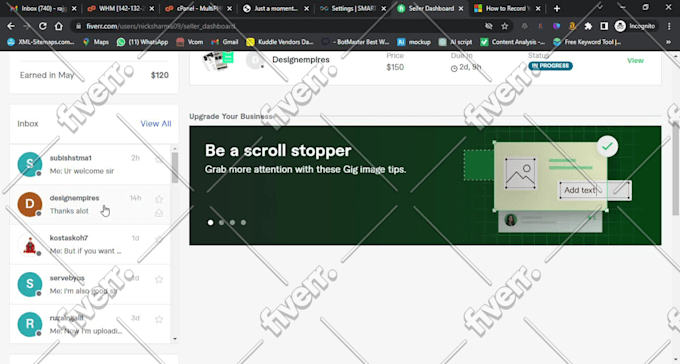Go to the browser home page icon

click(x=59, y=26)
